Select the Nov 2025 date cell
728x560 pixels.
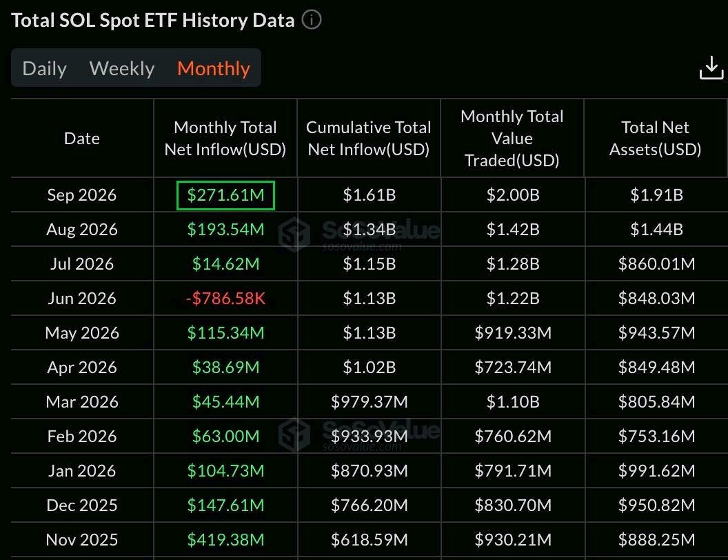point(82,539)
